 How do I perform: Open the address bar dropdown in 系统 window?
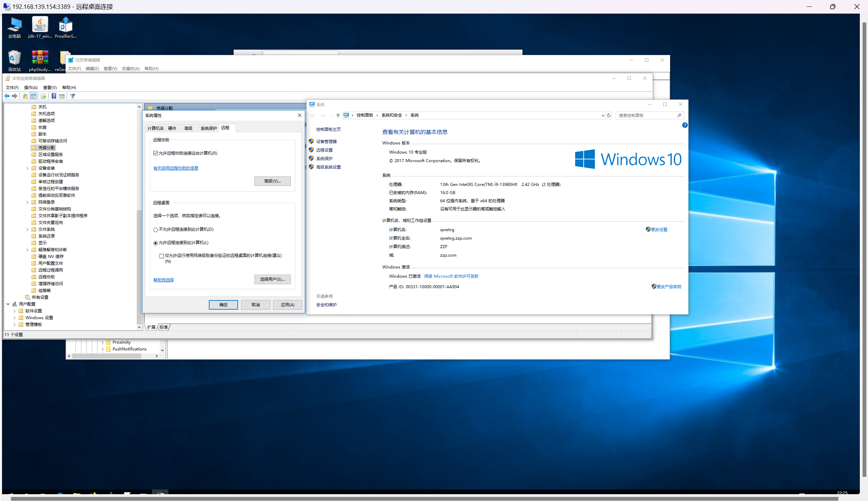pos(603,115)
